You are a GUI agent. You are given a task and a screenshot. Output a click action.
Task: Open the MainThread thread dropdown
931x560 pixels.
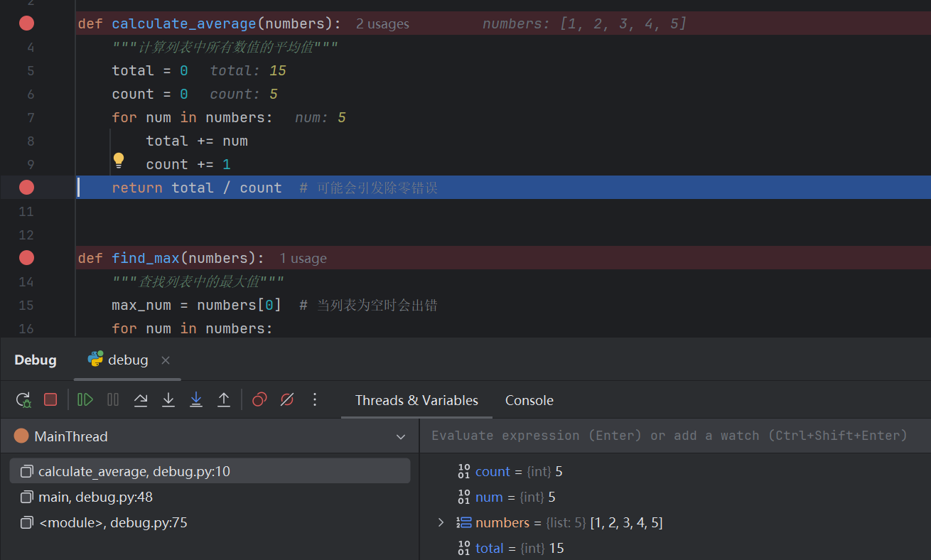point(400,436)
